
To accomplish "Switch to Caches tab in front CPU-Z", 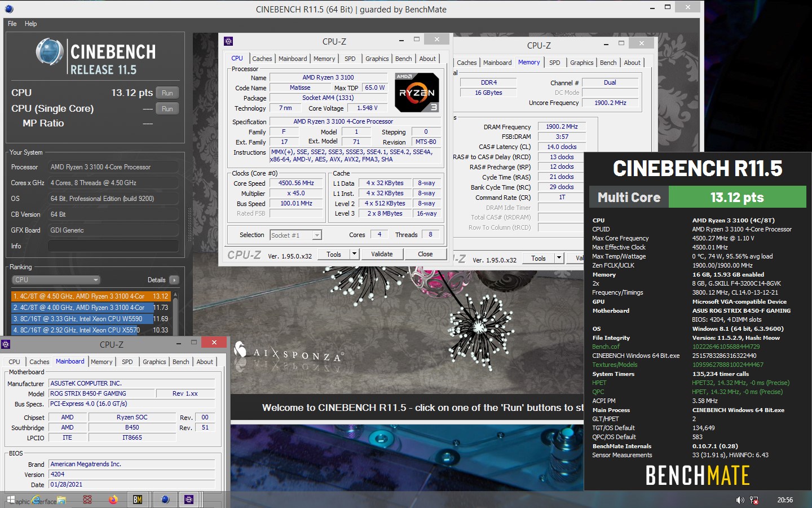I will click(262, 59).
